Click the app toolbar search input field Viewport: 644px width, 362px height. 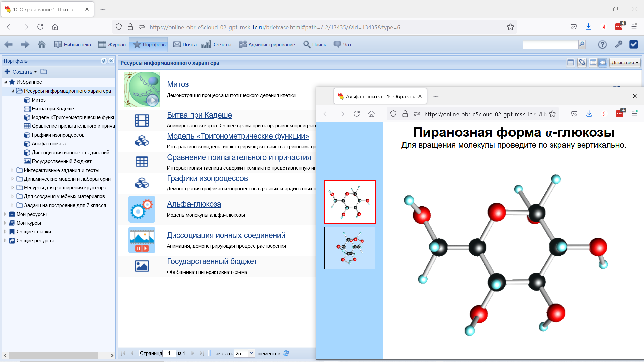click(x=550, y=44)
